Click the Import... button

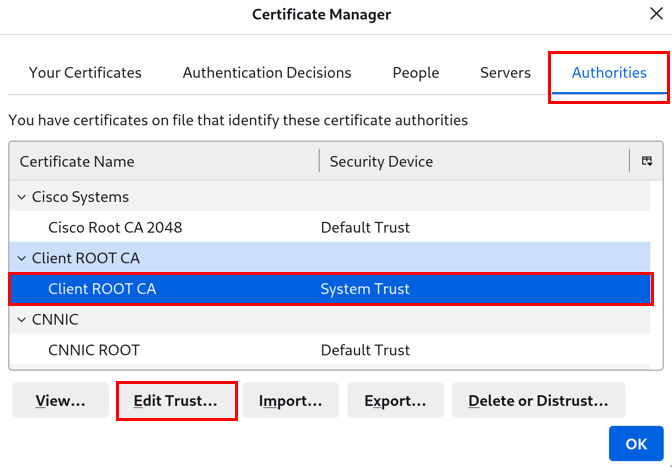(x=290, y=401)
